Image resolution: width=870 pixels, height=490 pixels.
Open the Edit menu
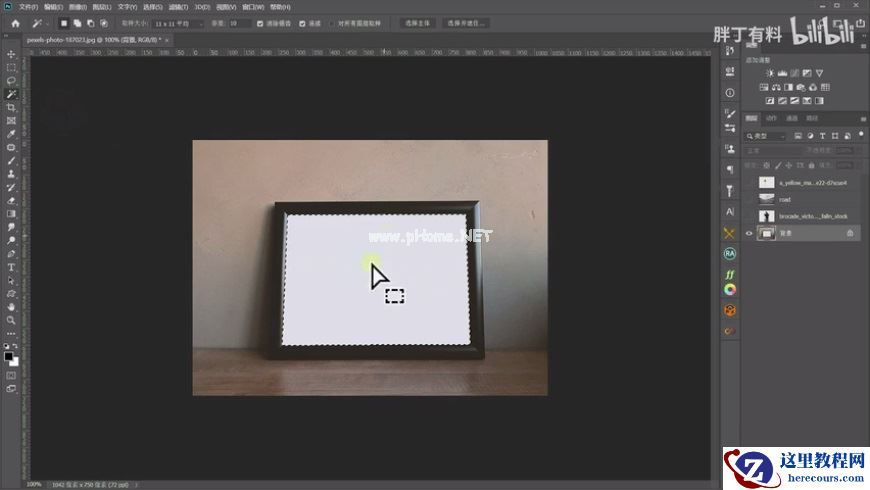[53, 7]
